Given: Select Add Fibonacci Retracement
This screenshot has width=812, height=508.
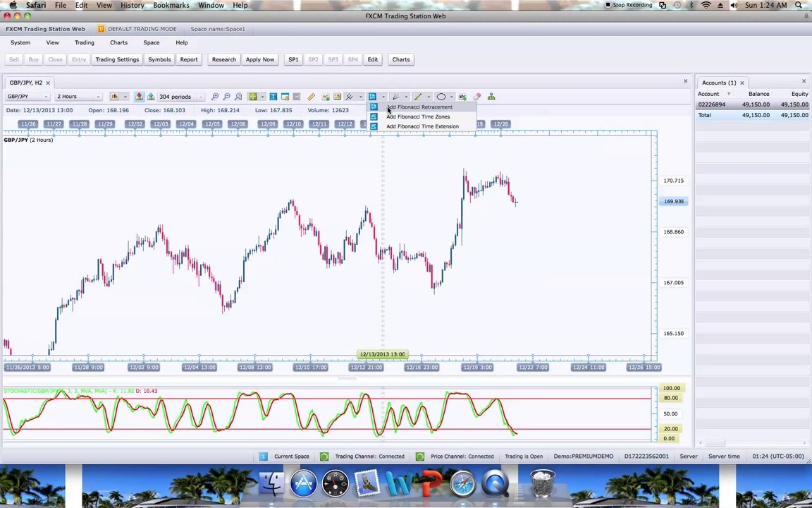Looking at the screenshot, I should 422,107.
